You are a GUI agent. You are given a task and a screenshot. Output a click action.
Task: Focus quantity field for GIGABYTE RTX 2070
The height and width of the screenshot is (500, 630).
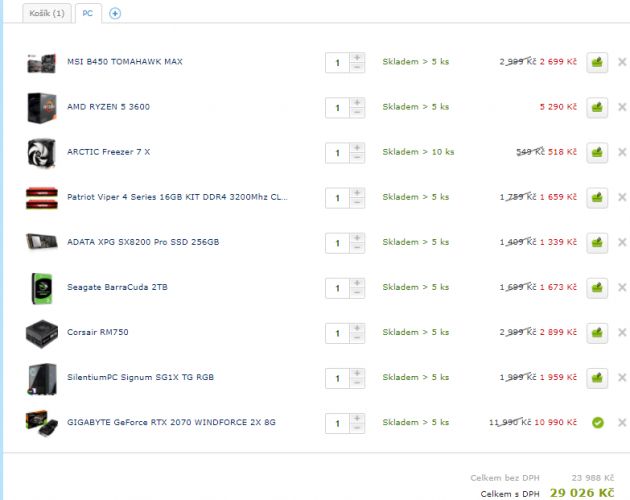pyautogui.click(x=338, y=423)
